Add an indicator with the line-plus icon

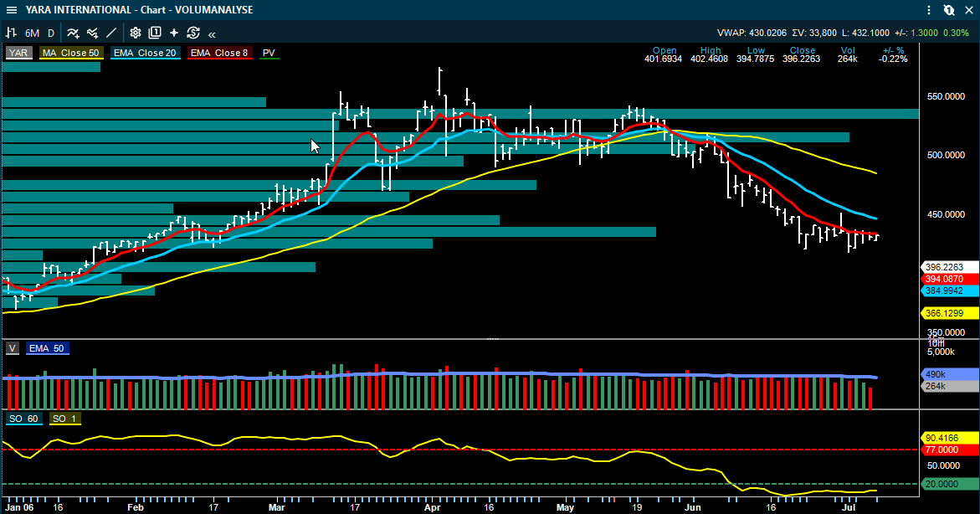click(73, 33)
